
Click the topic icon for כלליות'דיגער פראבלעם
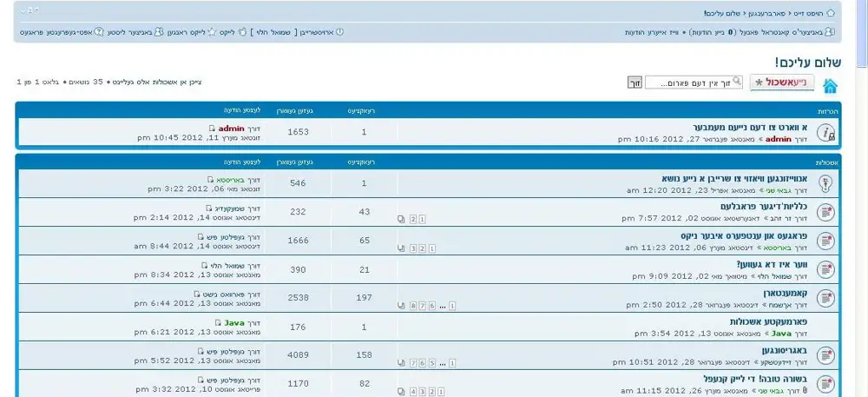click(826, 211)
